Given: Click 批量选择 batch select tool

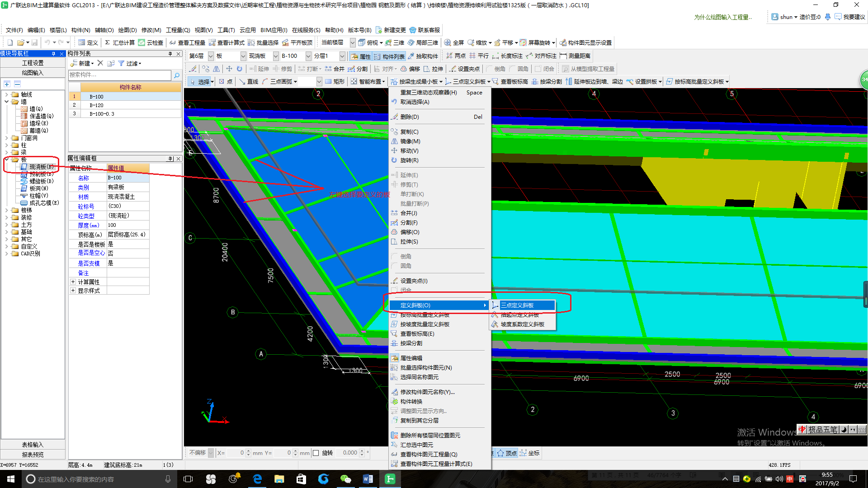Looking at the screenshot, I should 263,42.
